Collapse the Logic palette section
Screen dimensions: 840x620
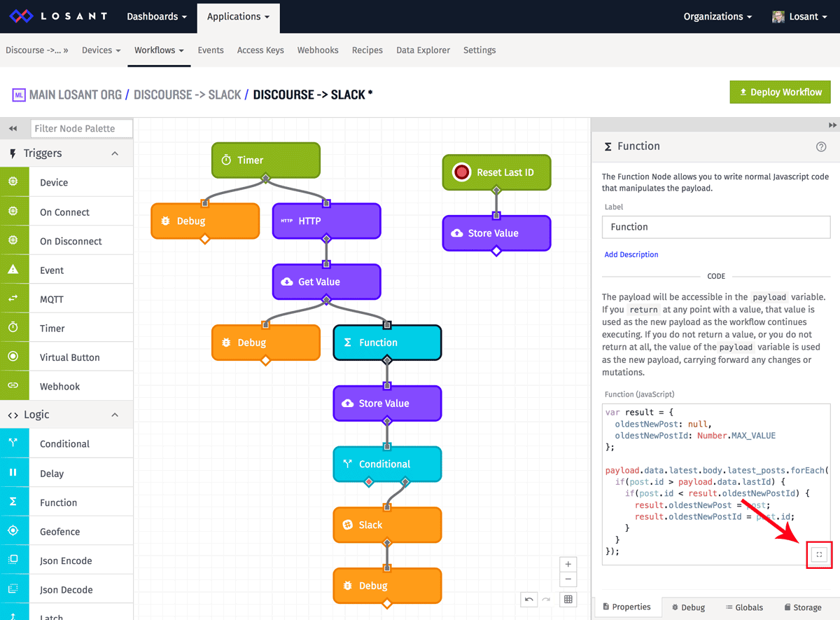point(115,415)
